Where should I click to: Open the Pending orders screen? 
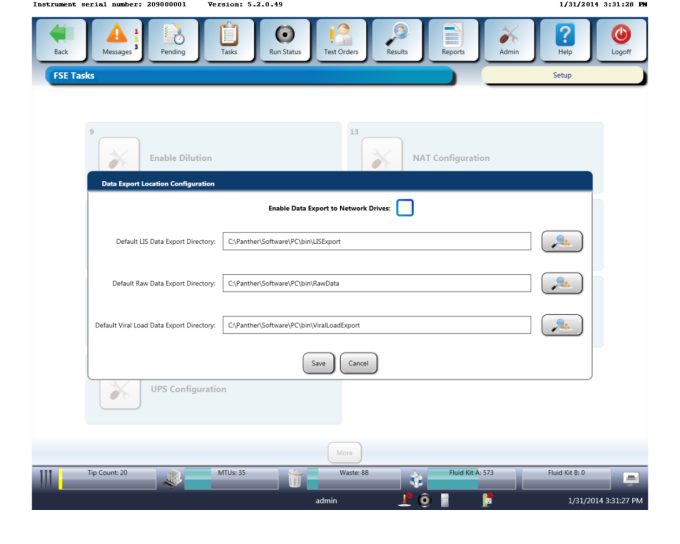[173, 38]
